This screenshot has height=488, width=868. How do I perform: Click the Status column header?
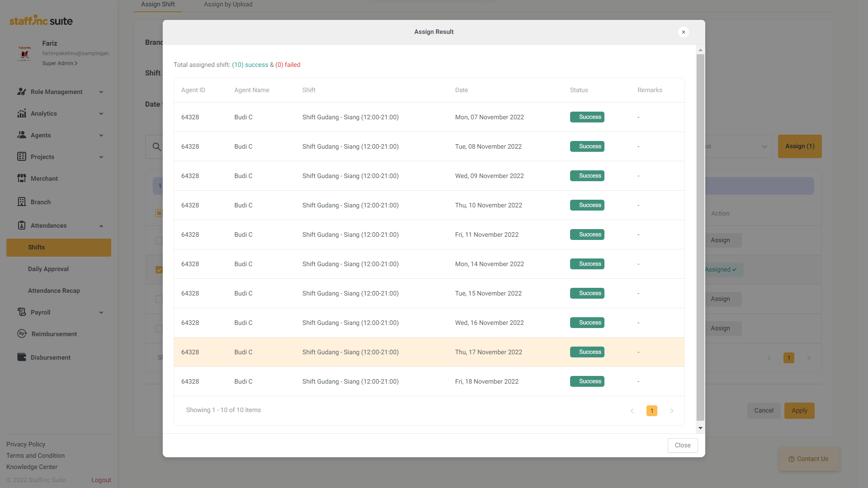pyautogui.click(x=579, y=90)
